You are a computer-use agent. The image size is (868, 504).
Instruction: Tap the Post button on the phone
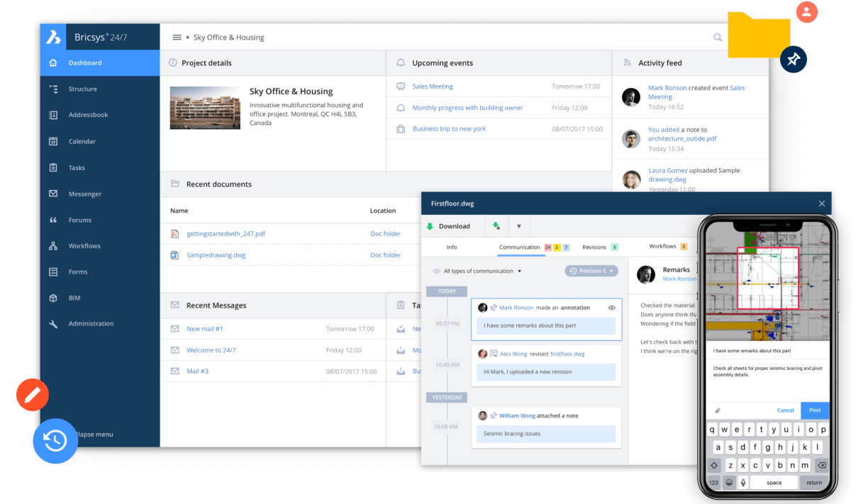pos(815,410)
